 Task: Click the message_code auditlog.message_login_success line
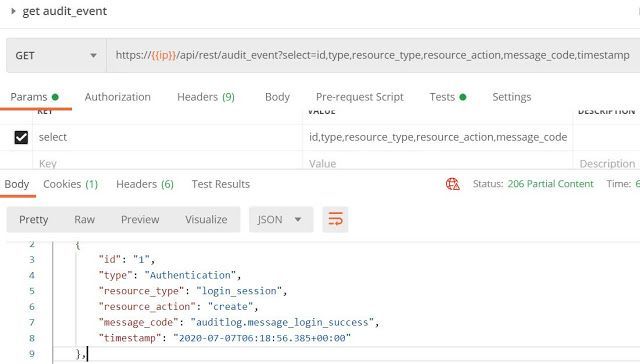pos(239,322)
